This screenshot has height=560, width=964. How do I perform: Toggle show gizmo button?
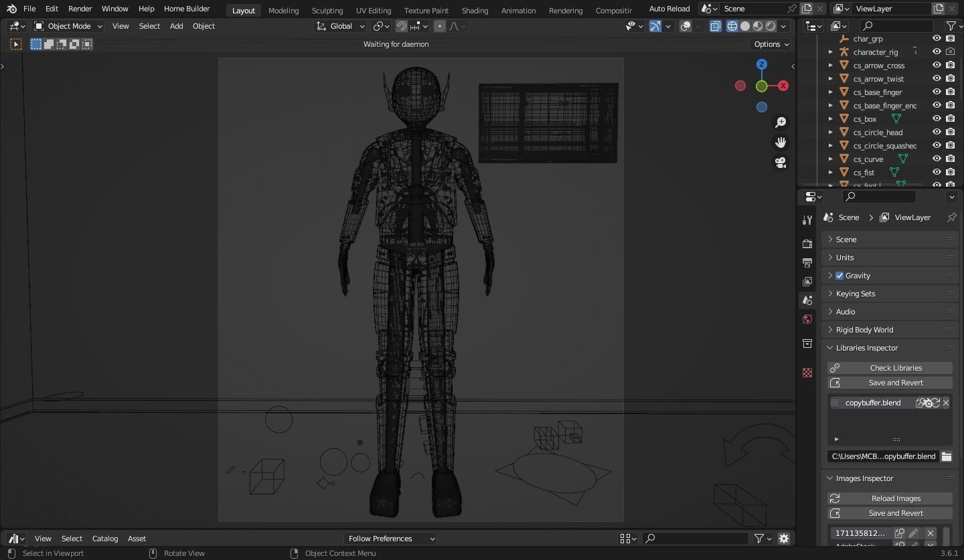coord(655,26)
